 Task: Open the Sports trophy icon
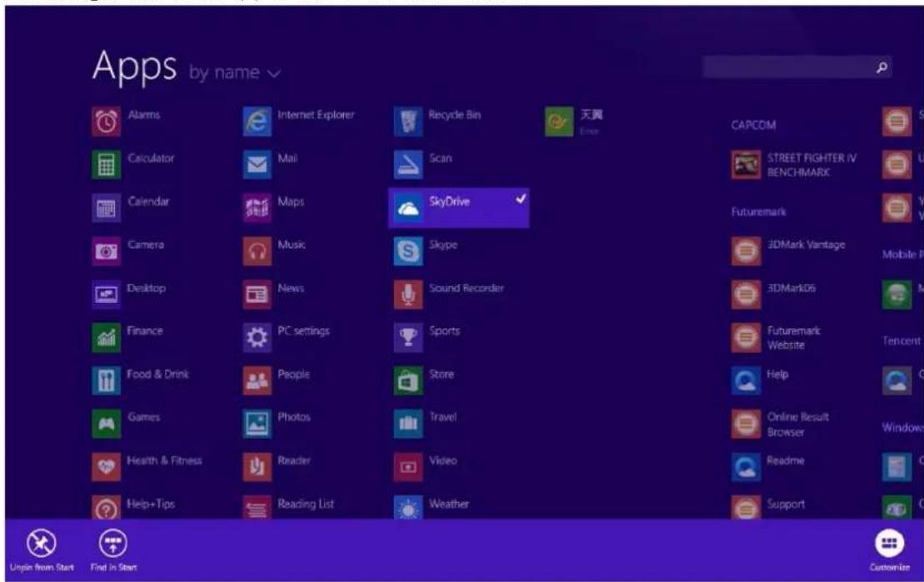(x=408, y=337)
